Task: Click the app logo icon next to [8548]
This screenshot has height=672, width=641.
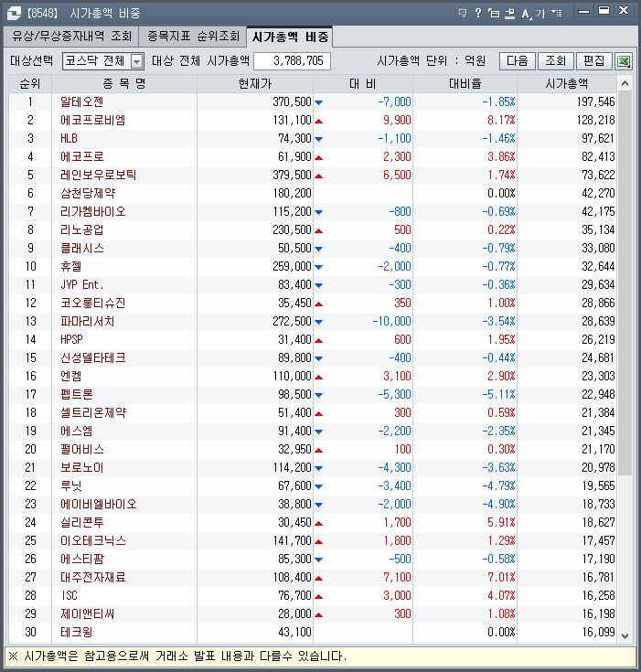Action: coord(14,14)
